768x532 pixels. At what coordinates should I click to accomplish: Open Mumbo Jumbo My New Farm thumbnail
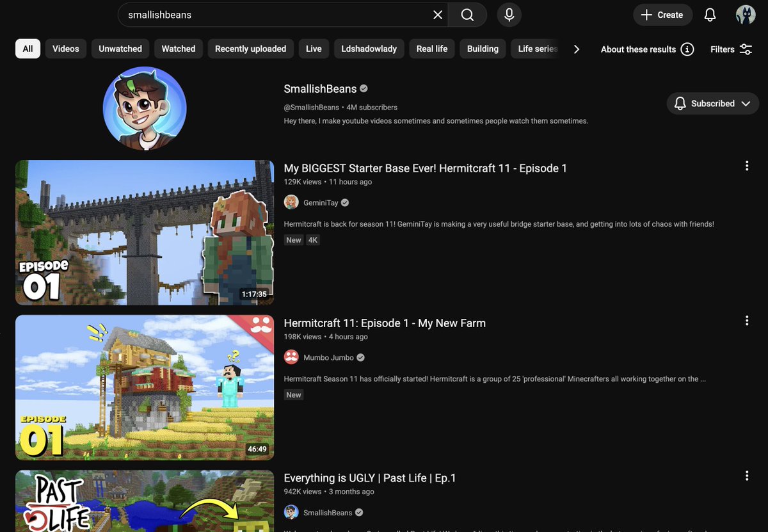pyautogui.click(x=145, y=387)
